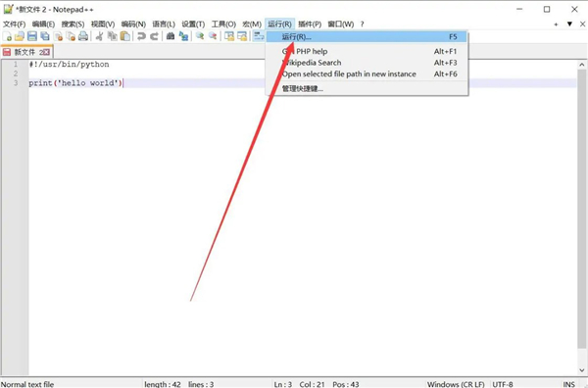
Task: Click the New file toolbar icon
Action: [7, 36]
